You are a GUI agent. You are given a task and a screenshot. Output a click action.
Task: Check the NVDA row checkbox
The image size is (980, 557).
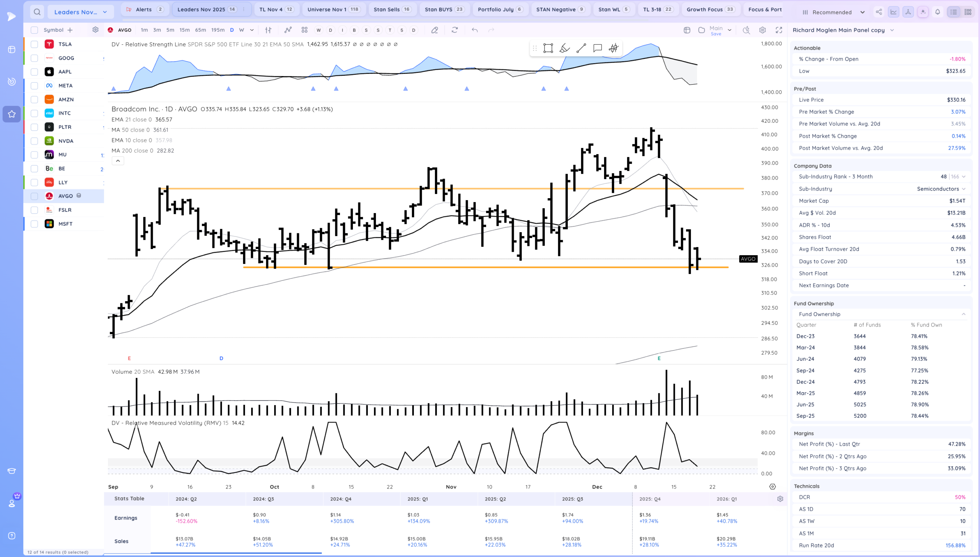[34, 141]
